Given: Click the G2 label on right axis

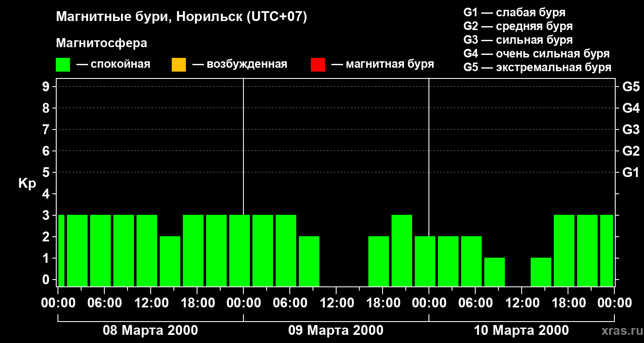Looking at the screenshot, I should (631, 151).
